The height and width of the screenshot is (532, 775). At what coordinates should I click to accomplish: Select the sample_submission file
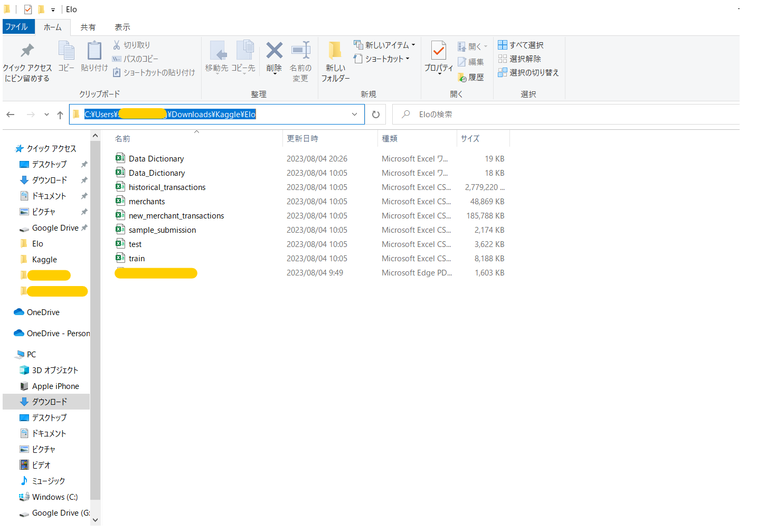[x=162, y=230]
